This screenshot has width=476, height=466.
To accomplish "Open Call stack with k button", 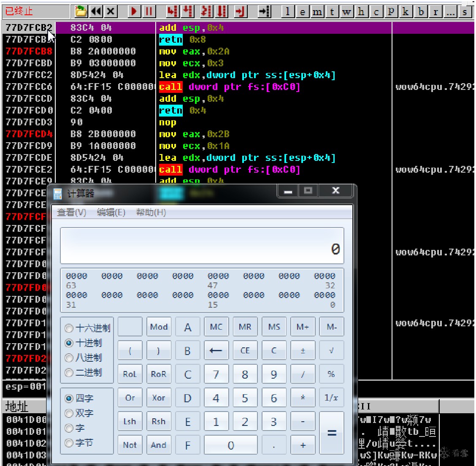I will pyautogui.click(x=405, y=11).
